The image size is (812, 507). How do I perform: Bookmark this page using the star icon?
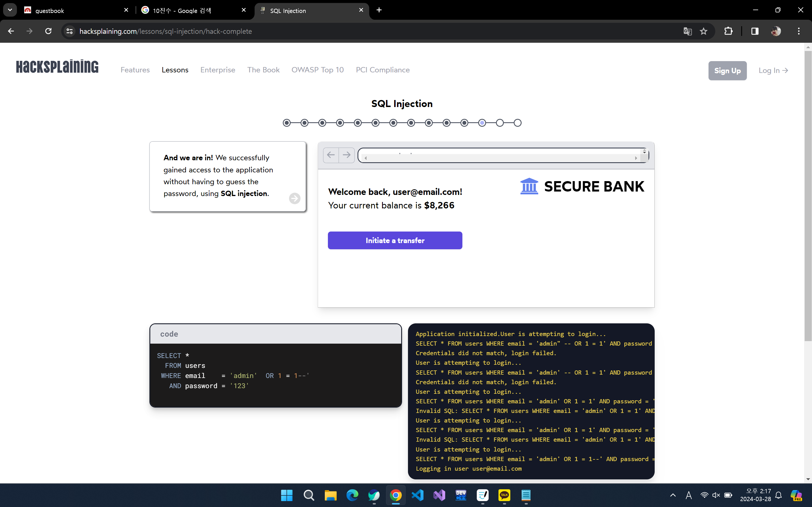[704, 31]
